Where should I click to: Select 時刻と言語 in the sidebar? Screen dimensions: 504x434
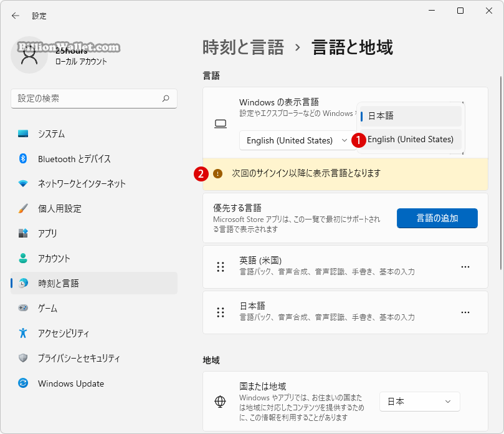tap(94, 283)
